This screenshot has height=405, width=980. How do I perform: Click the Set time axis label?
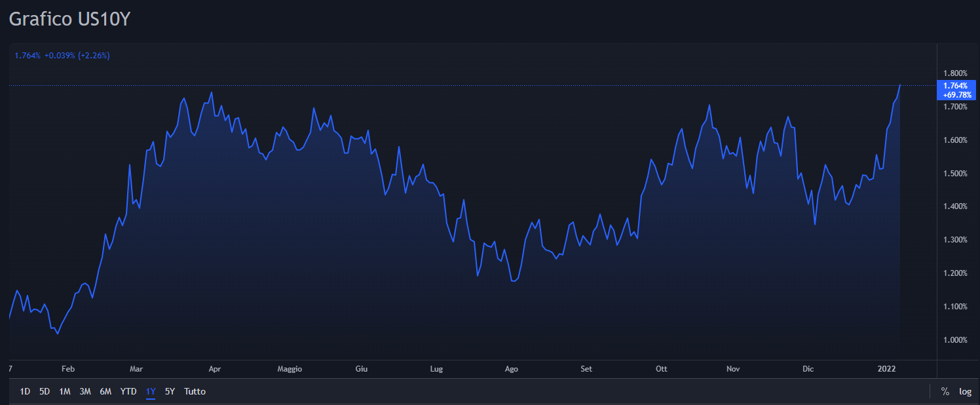click(x=586, y=369)
